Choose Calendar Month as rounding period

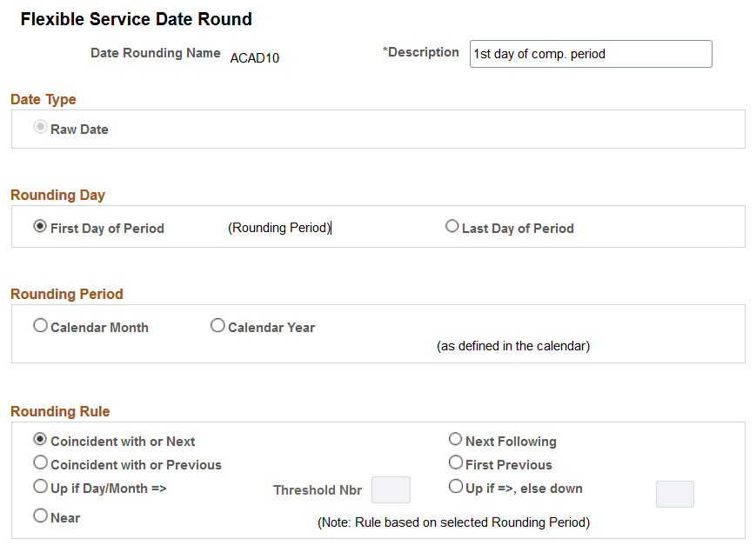tap(40, 325)
